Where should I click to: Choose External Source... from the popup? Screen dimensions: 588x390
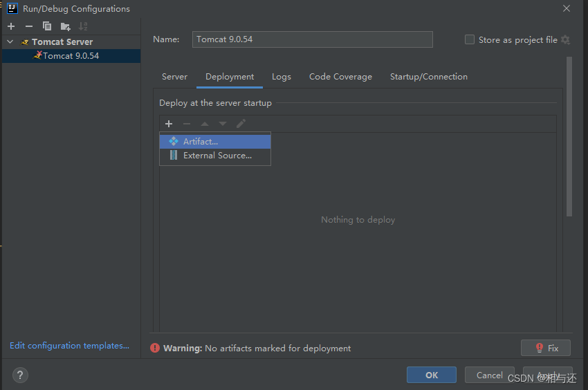coord(215,156)
